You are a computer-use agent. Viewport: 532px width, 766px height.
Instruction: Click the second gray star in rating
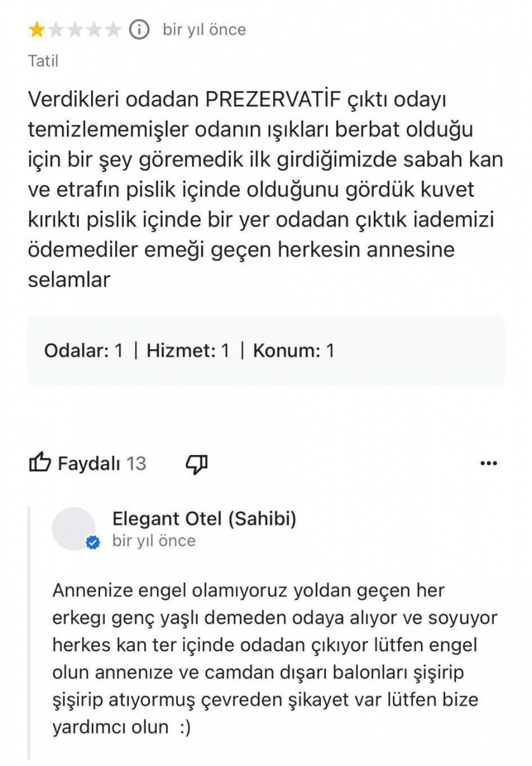(x=56, y=29)
